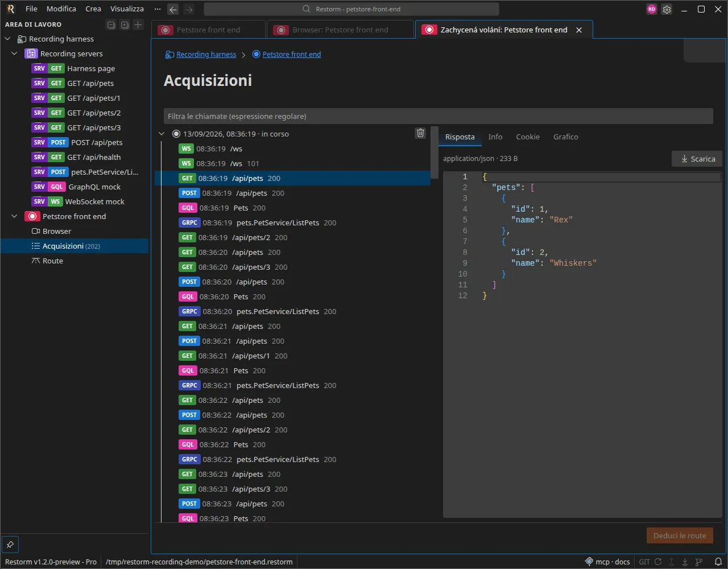Show the Grafico tab of the response panel
The height and width of the screenshot is (569, 728).
pyautogui.click(x=566, y=137)
